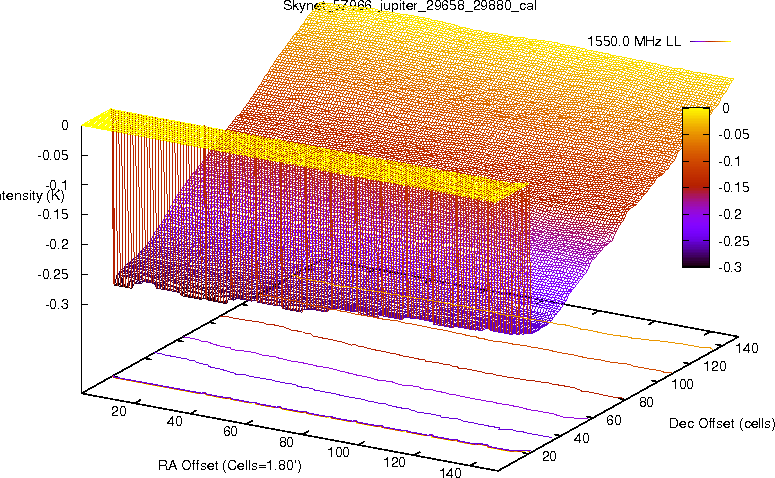Pick the RA Offset axis tick label '20'
Screen dimensions: 775x478
pos(119,411)
